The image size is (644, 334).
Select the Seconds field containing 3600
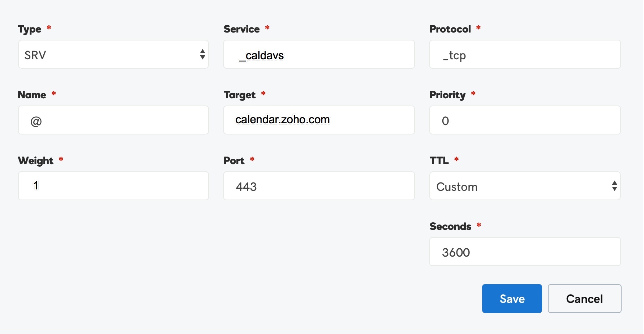(x=525, y=252)
